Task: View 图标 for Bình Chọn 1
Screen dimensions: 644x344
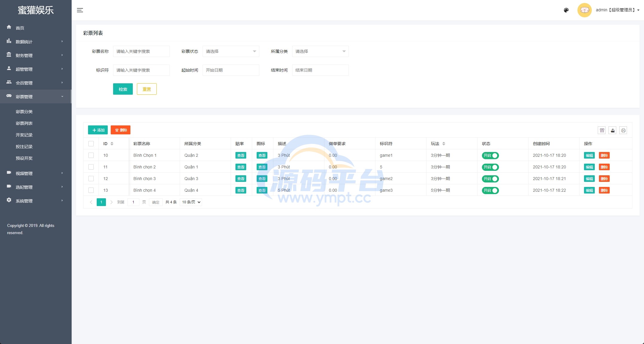Action: coord(262,155)
